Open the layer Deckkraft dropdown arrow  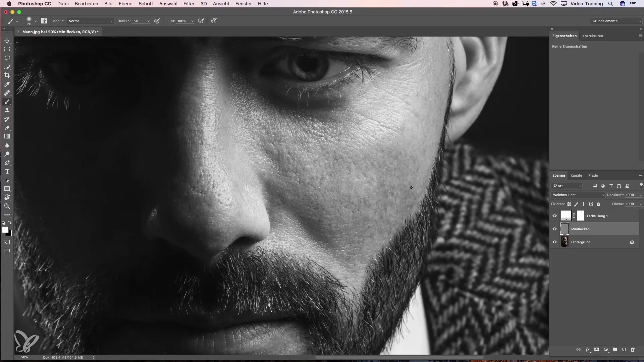tap(641, 195)
